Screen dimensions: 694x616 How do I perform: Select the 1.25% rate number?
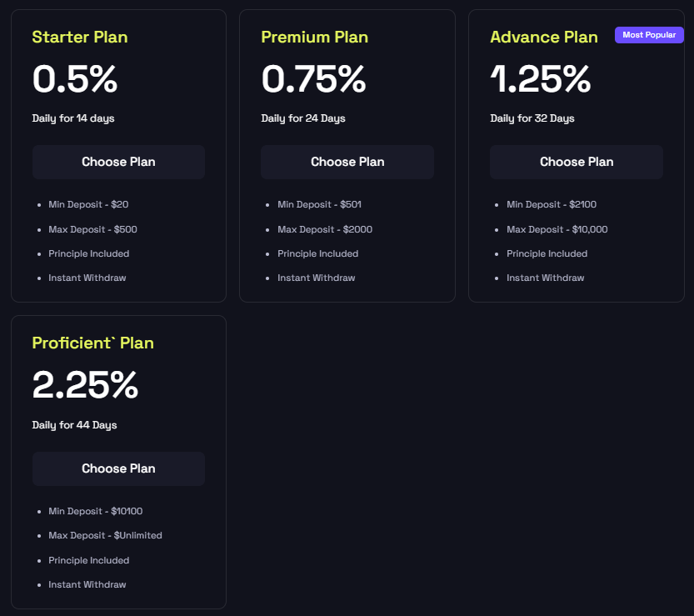point(541,79)
